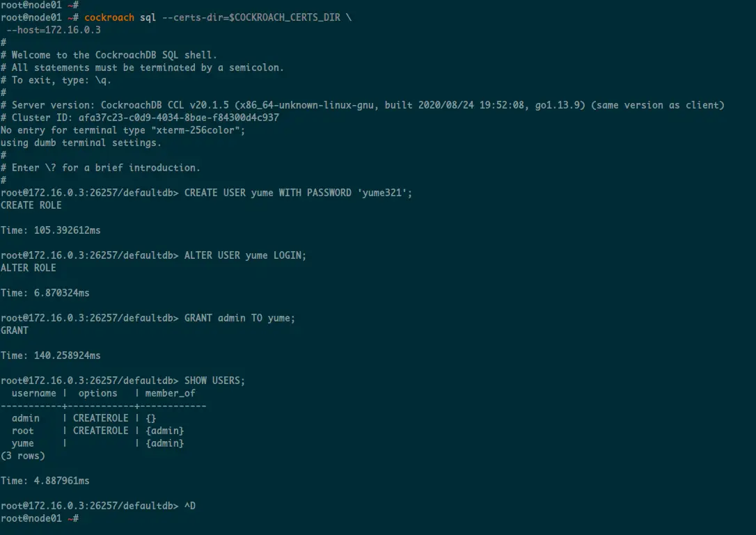
Task: Click the --certs-dir=$COCKROACH_CERTS_DIR argument text
Action: (x=251, y=17)
